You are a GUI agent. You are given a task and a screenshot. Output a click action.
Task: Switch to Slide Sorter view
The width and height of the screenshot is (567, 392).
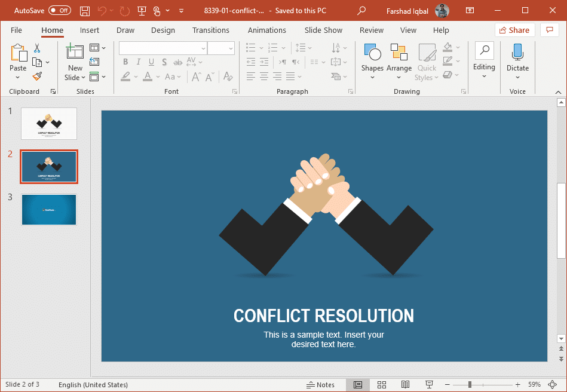pyautogui.click(x=382, y=384)
